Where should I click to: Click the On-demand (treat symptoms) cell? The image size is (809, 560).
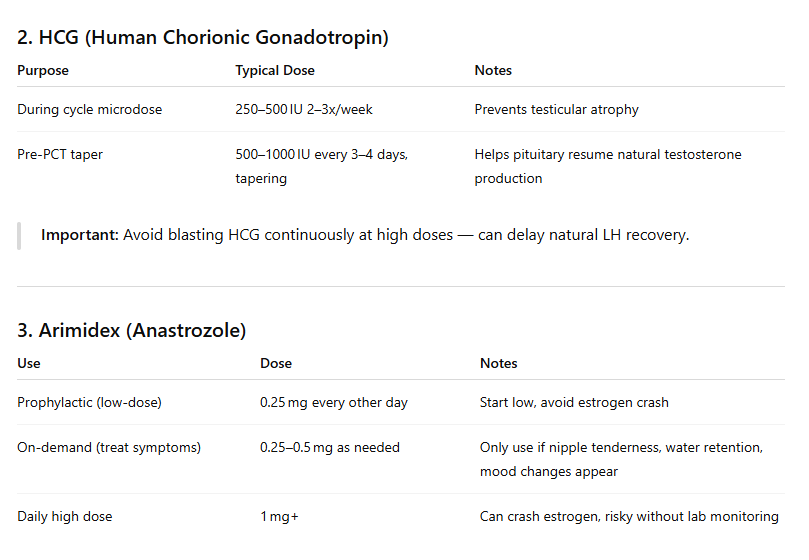click(x=109, y=447)
